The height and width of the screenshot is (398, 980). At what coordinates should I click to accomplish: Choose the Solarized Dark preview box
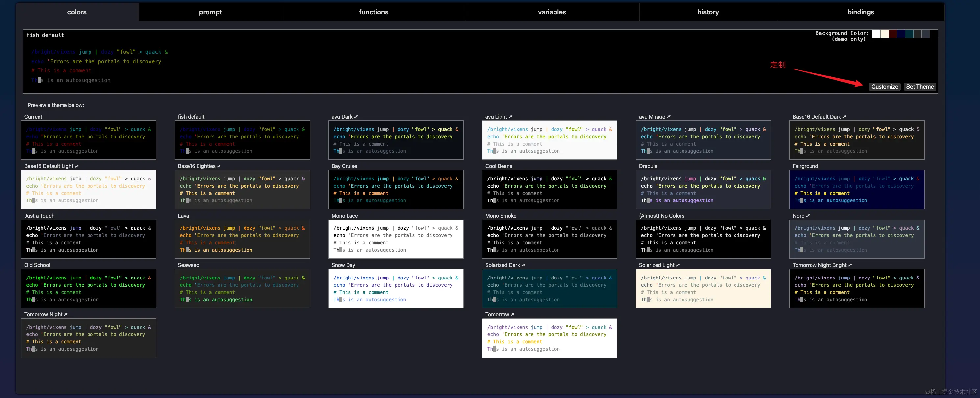550,288
